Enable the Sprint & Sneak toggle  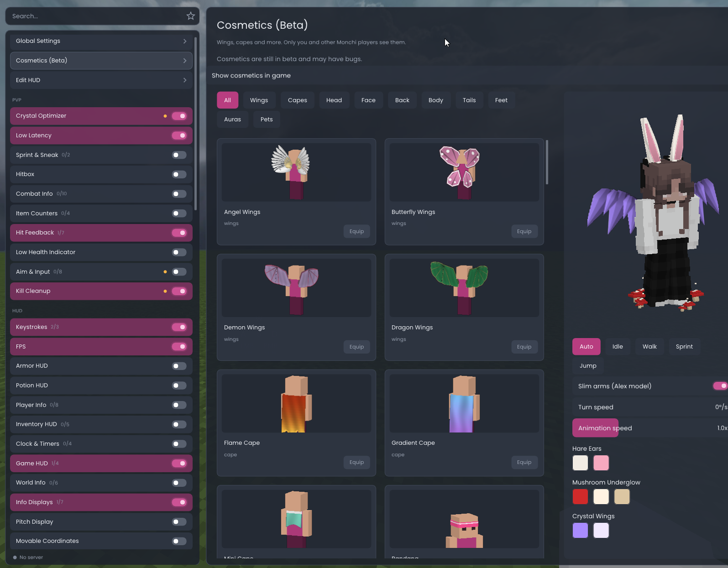pos(179,155)
